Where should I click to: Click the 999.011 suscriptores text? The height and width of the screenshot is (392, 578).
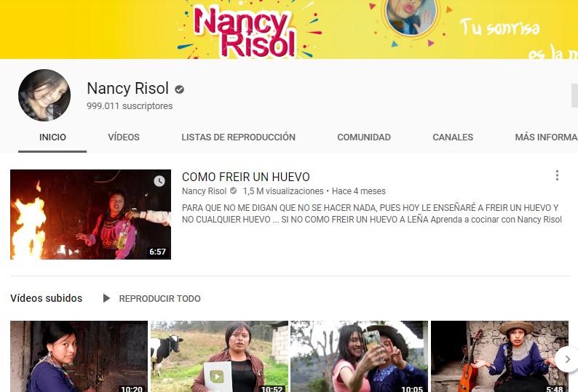click(130, 106)
